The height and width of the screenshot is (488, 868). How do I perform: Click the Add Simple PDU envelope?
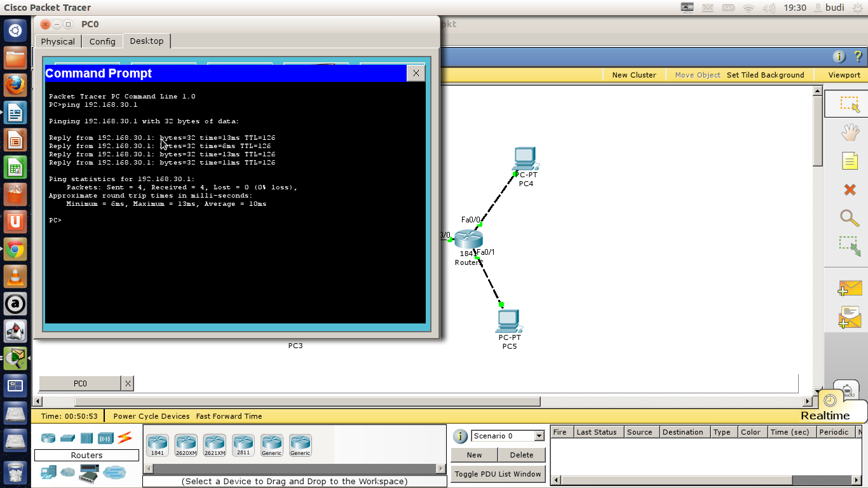pos(850,288)
